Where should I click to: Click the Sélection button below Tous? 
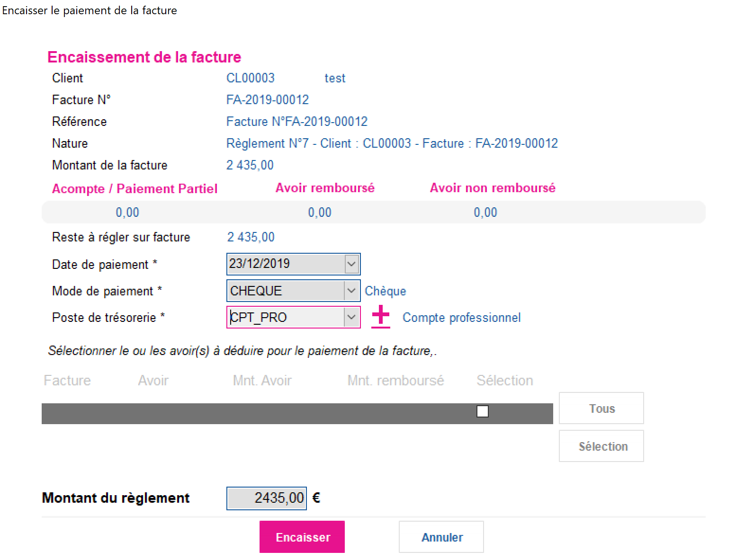click(601, 446)
